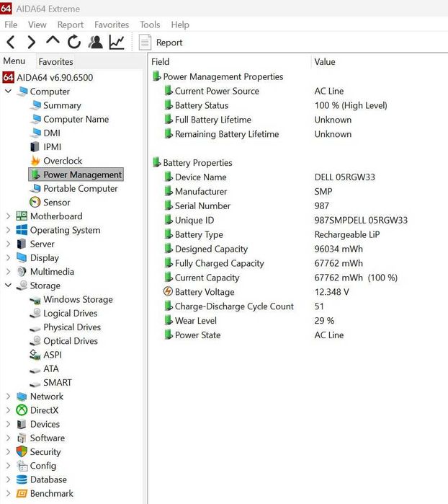
Task: Expand the Motherboard tree node
Action: click(x=9, y=216)
